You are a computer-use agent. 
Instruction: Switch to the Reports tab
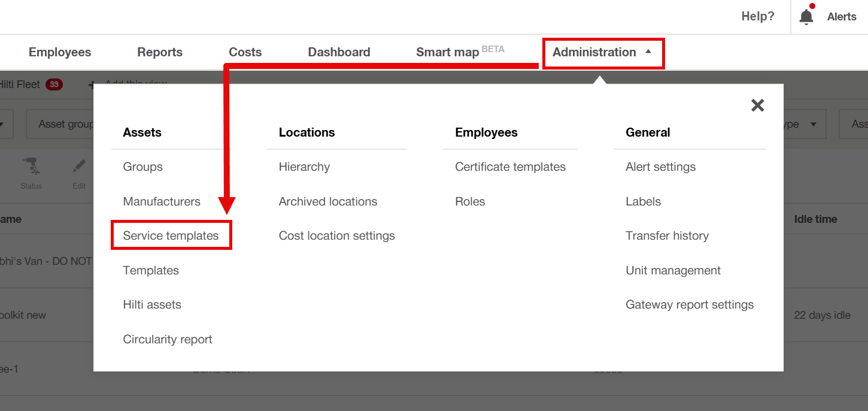coord(160,52)
